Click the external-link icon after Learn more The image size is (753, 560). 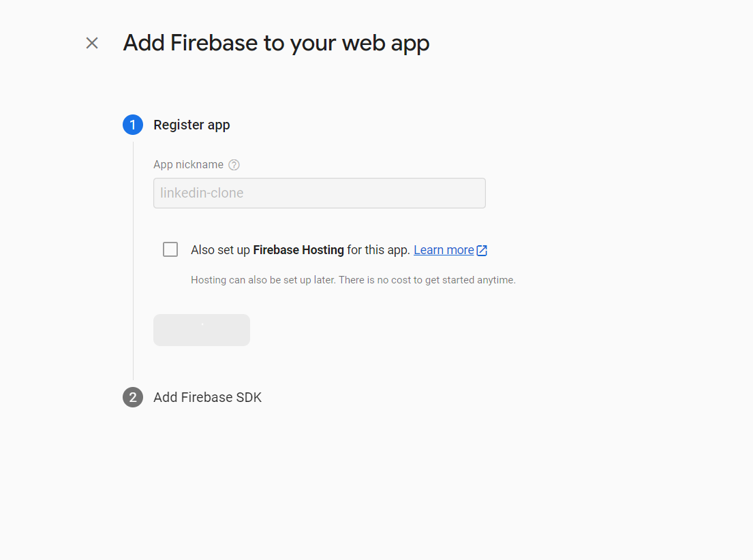tap(482, 250)
